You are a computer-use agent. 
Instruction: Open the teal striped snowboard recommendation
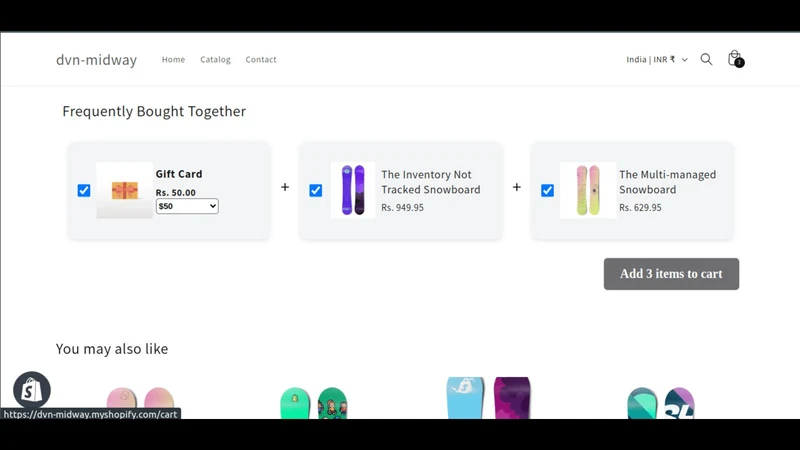tap(661, 403)
